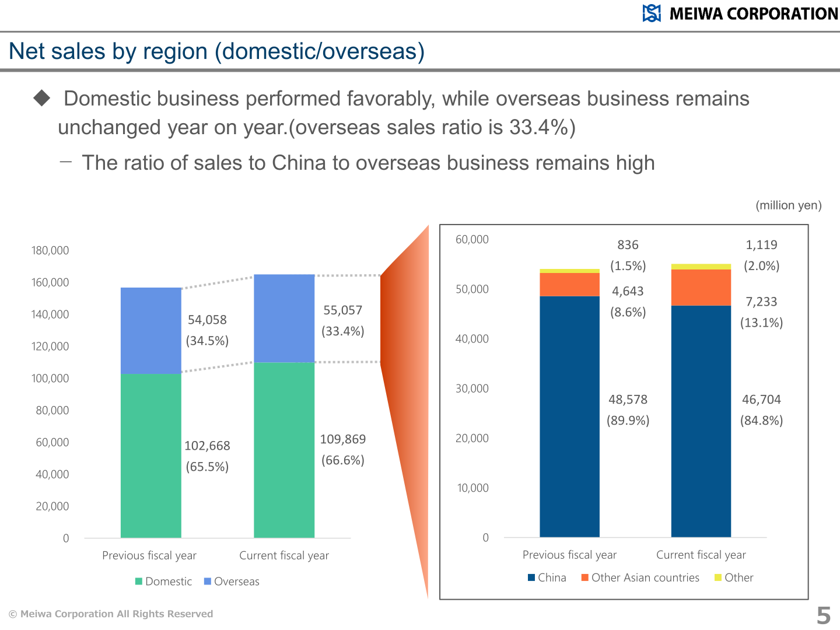Image resolution: width=840 pixels, height=630 pixels.
Task: Click the 7,233 Other Asian value label
Action: tap(761, 302)
